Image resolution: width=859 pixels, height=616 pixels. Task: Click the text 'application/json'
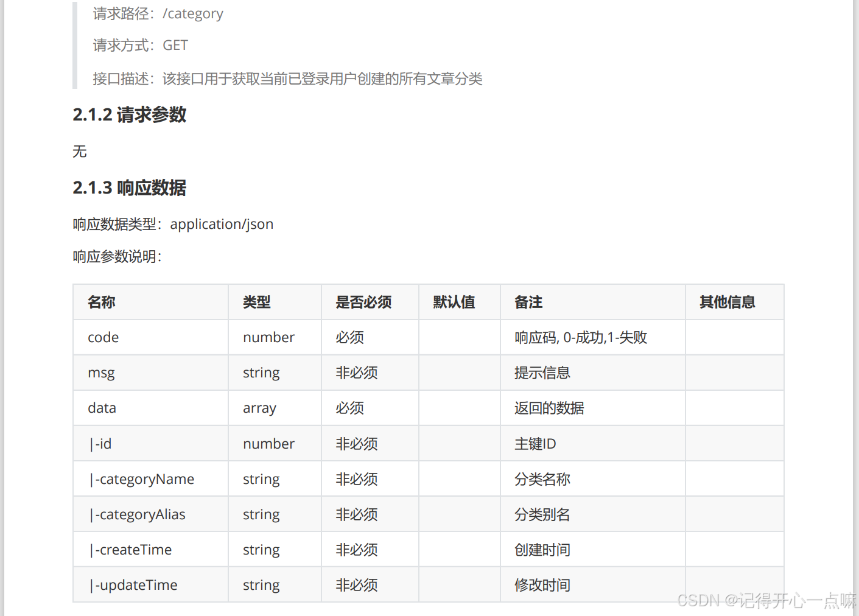point(222,225)
